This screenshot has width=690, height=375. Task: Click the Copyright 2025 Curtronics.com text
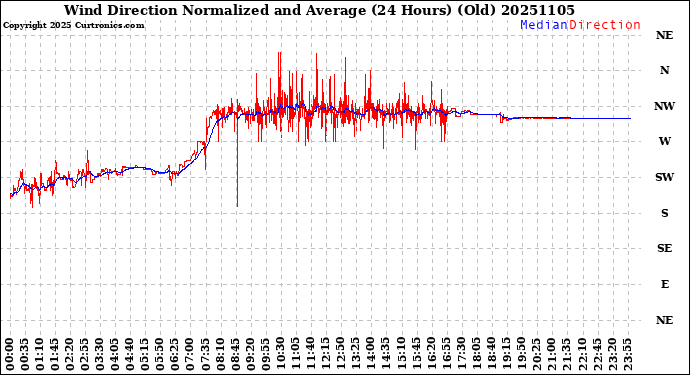pyautogui.click(x=73, y=26)
